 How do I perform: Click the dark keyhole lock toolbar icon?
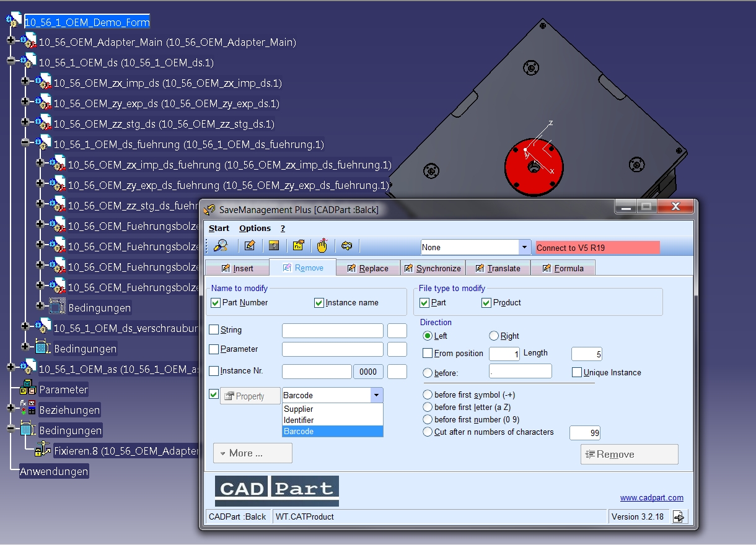[274, 246]
